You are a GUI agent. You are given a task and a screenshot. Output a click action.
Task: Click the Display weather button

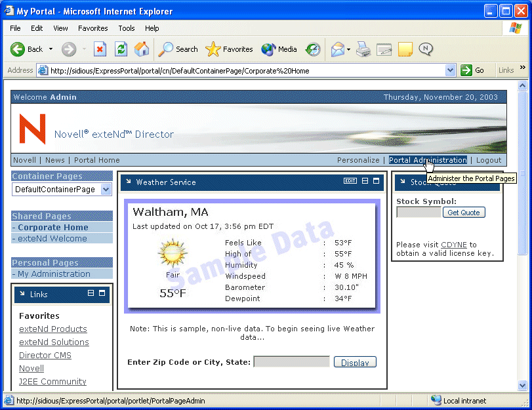point(355,362)
